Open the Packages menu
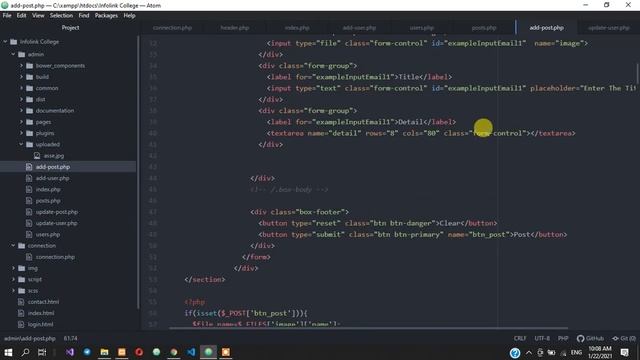The image size is (640, 360). click(x=106, y=16)
